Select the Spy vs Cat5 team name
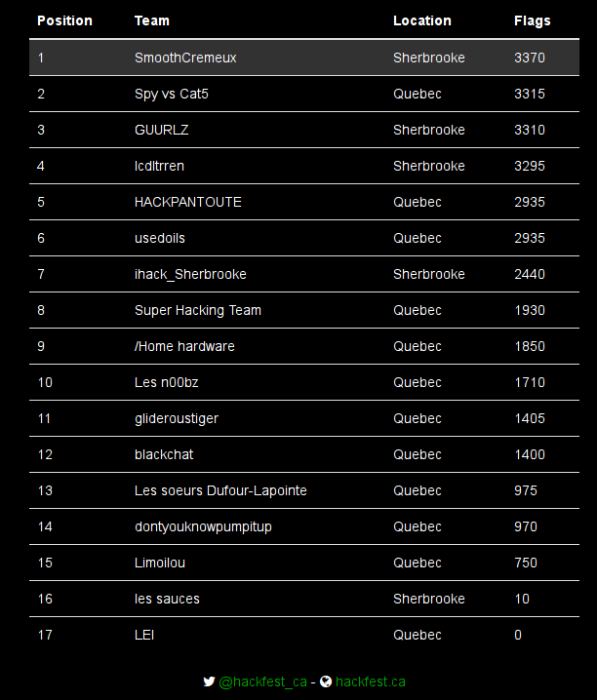 point(176,94)
